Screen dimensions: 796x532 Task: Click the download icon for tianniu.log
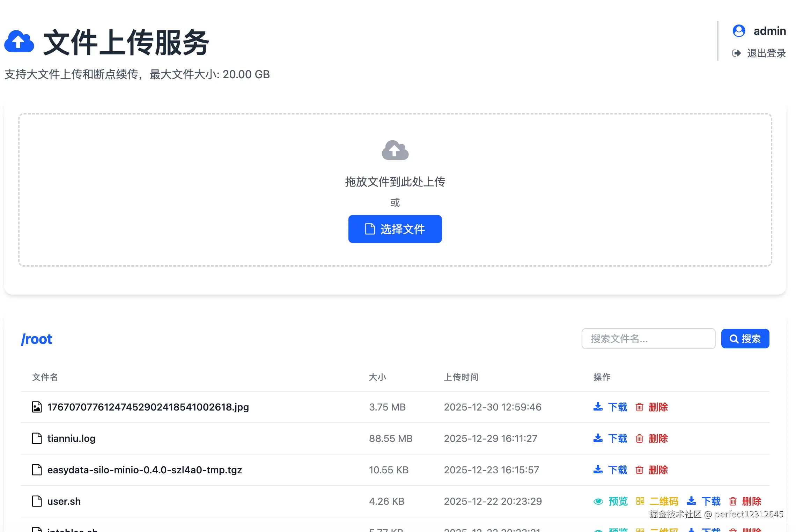[x=598, y=438]
